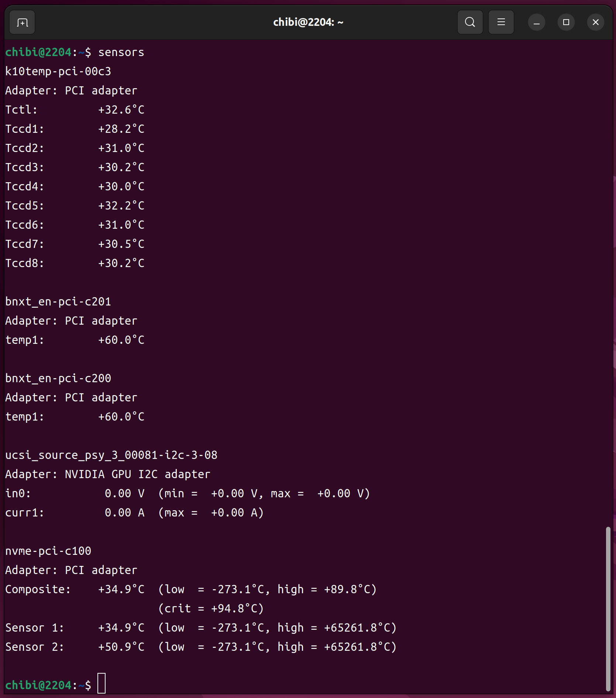
Task: Click the Composite temperature +34.9°C
Action: pyautogui.click(x=121, y=590)
